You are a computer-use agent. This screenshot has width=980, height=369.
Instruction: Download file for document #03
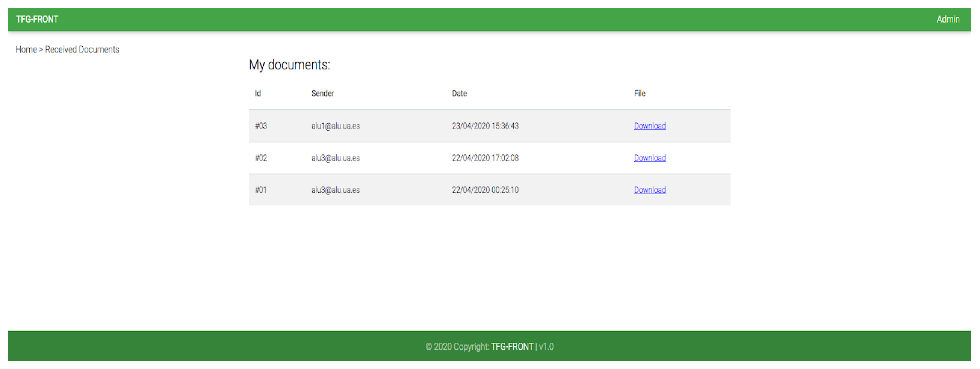click(x=650, y=126)
